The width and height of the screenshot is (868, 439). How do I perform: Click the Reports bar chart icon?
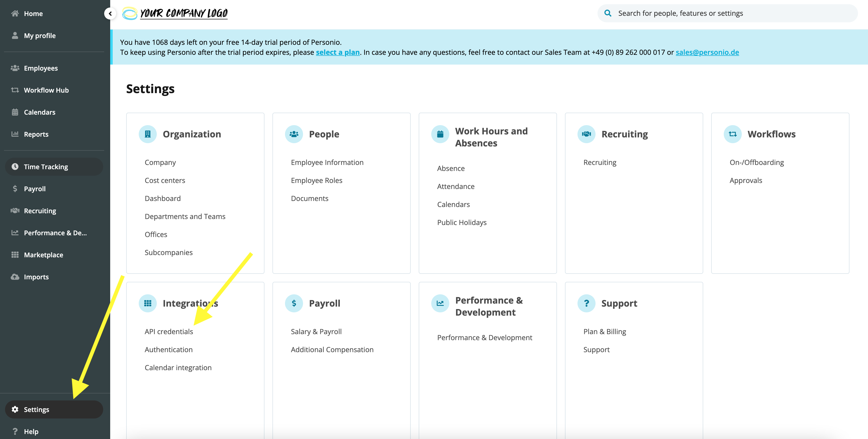[x=15, y=134]
